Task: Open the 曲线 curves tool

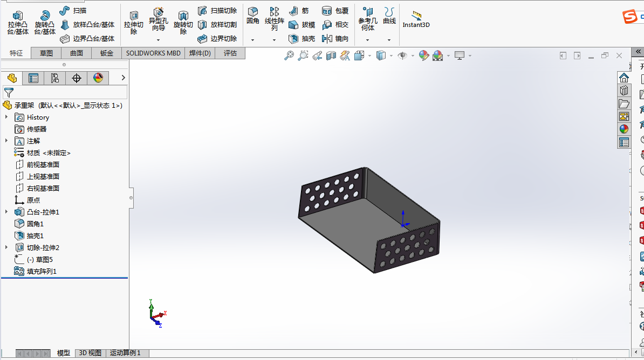Action: click(389, 16)
